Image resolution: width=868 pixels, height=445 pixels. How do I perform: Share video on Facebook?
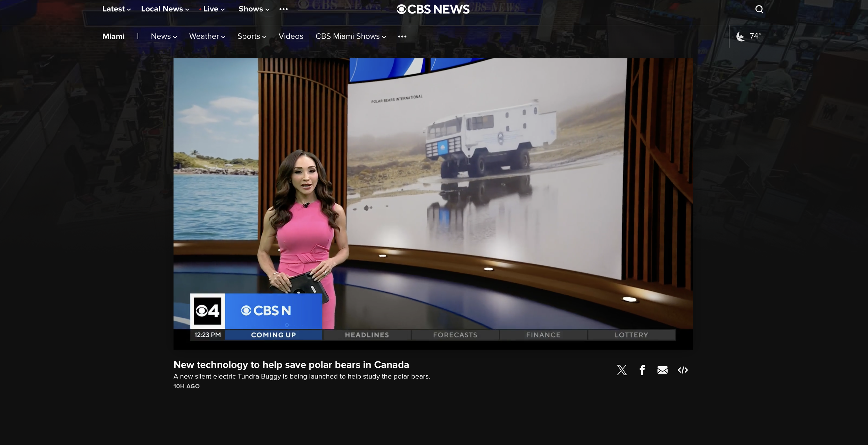point(642,370)
